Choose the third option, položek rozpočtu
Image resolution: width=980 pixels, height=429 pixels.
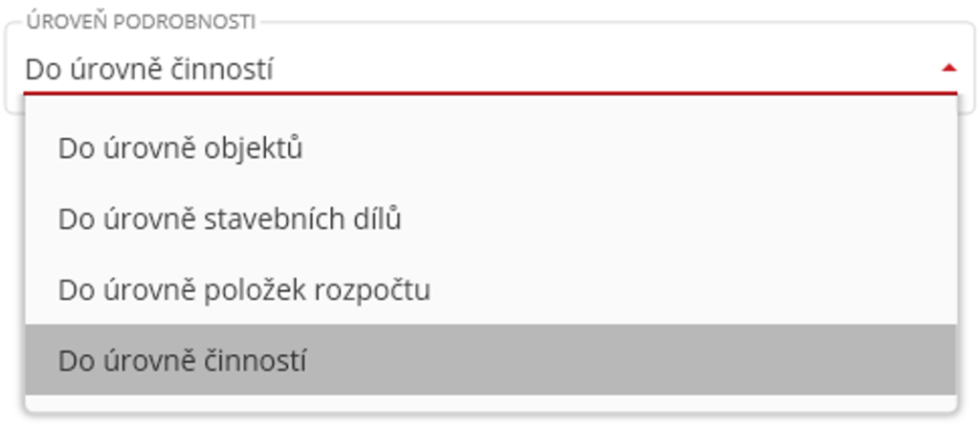pos(244,289)
